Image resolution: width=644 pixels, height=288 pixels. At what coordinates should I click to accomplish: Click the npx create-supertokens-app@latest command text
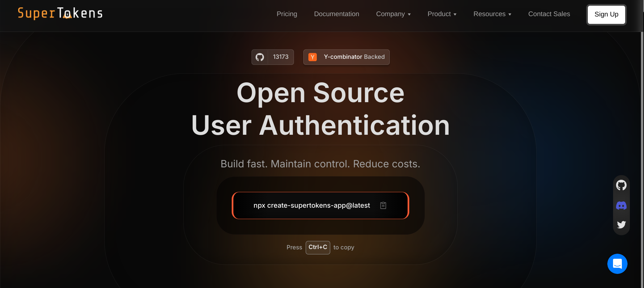312,205
